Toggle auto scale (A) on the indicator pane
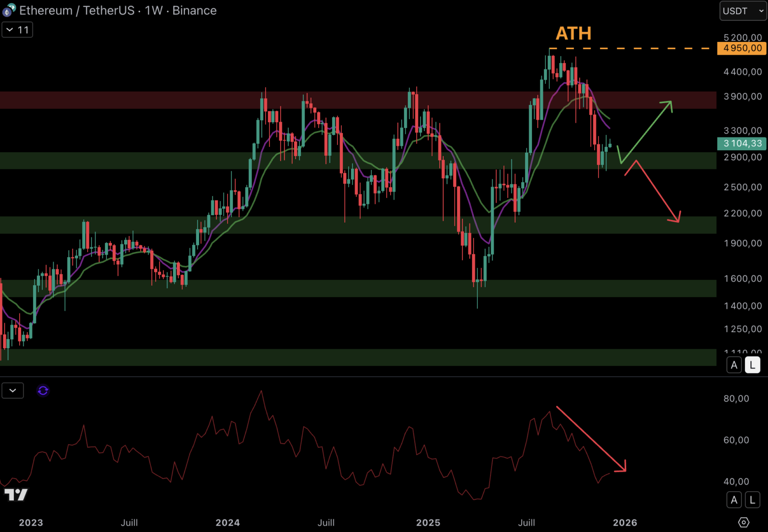768x532 pixels. click(734, 500)
